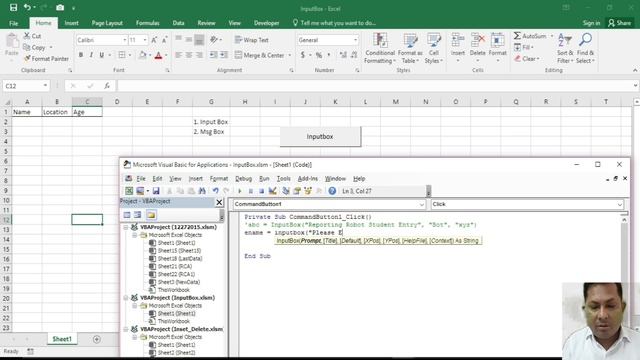640x360 pixels.
Task: Apply the red Font Color swatch
Action: 158,55
